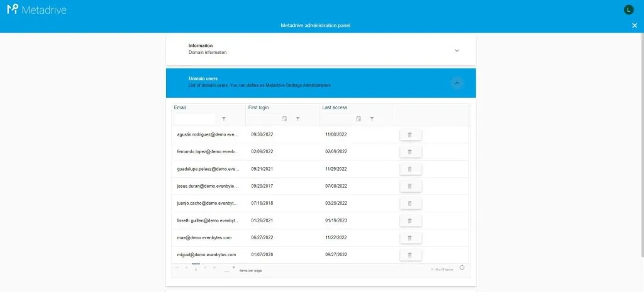Go to first page of users
This screenshot has height=292, width=644.
coord(177,268)
